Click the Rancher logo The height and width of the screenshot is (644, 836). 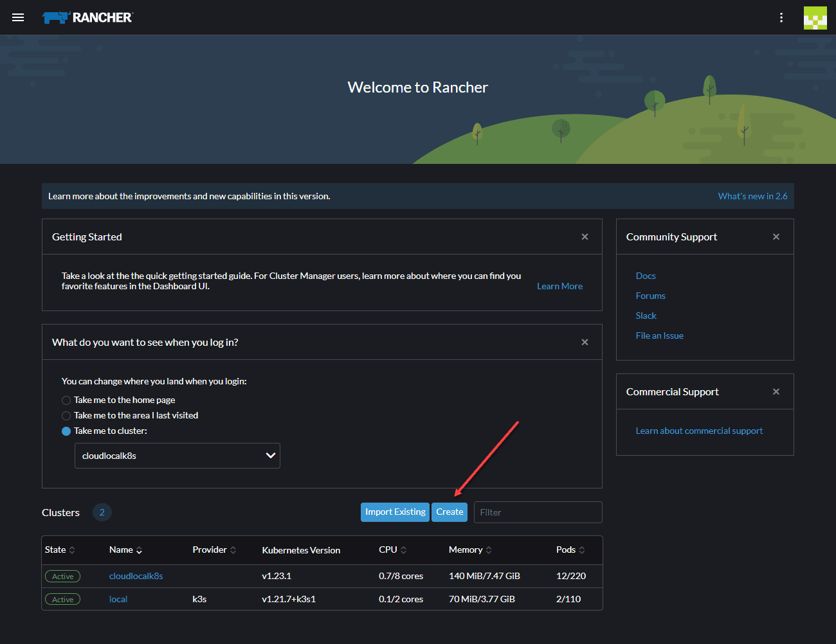coord(87,17)
